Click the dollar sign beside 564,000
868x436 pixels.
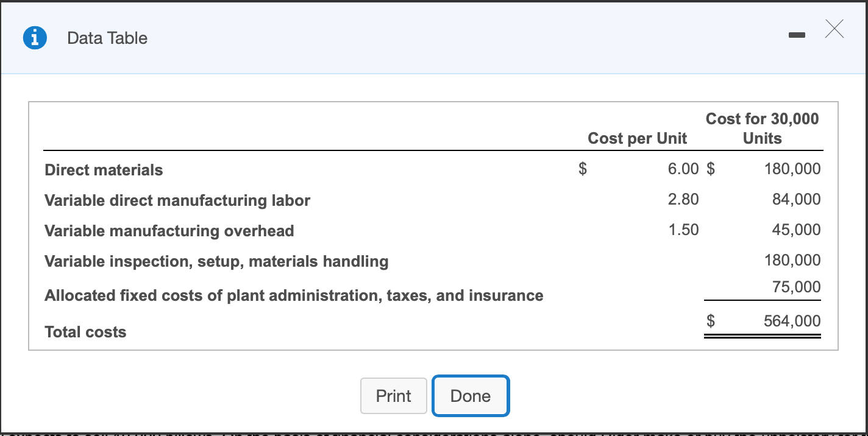click(711, 321)
